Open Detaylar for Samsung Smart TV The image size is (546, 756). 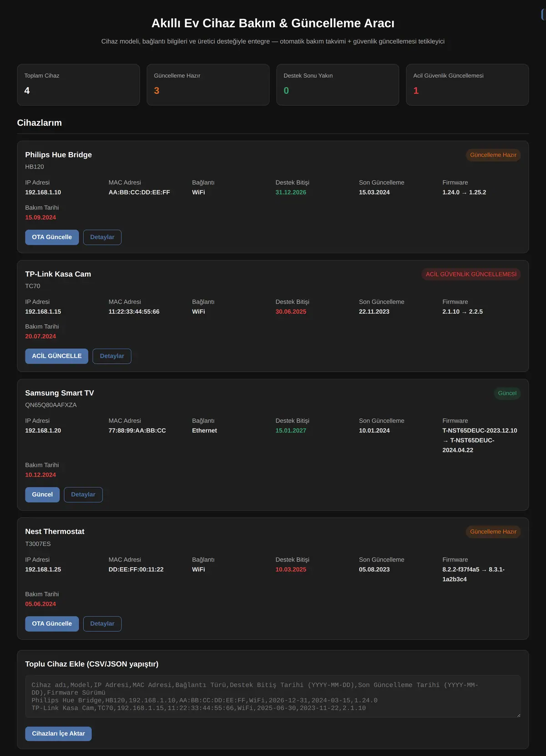pos(83,495)
